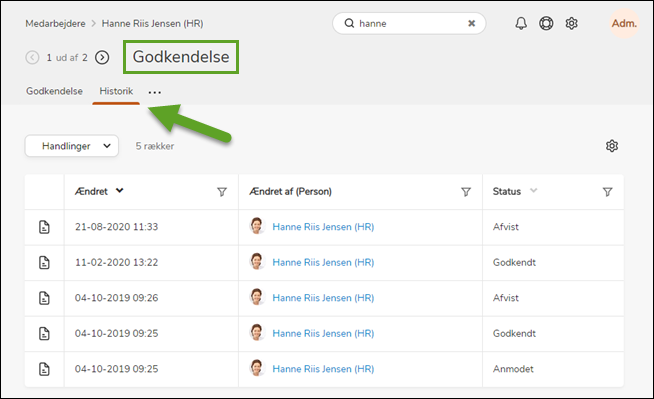Click Medarbejdere breadcrumb link

pos(55,23)
